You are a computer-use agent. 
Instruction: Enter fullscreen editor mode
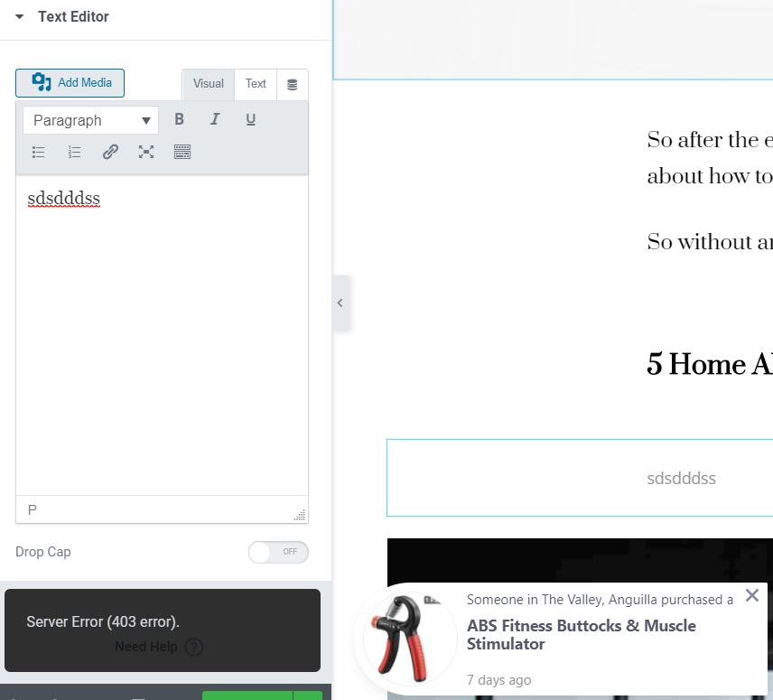coord(146,152)
